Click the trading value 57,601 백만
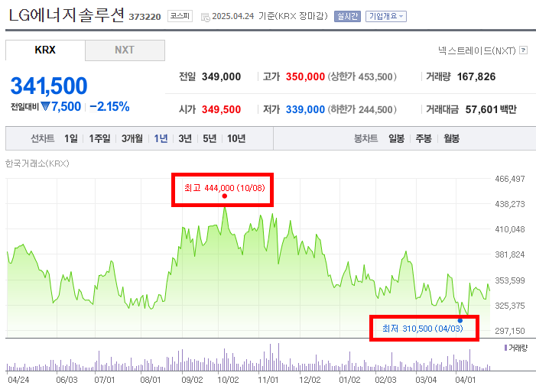Viewport: 536px width, 392px height. click(x=491, y=109)
